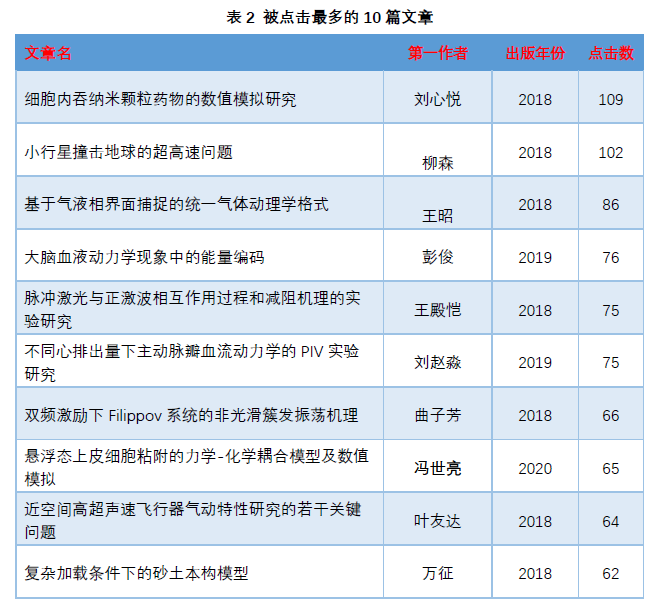Open the article 小行星撞击地球的超高速问题
657x607 pixels.
(x=128, y=152)
